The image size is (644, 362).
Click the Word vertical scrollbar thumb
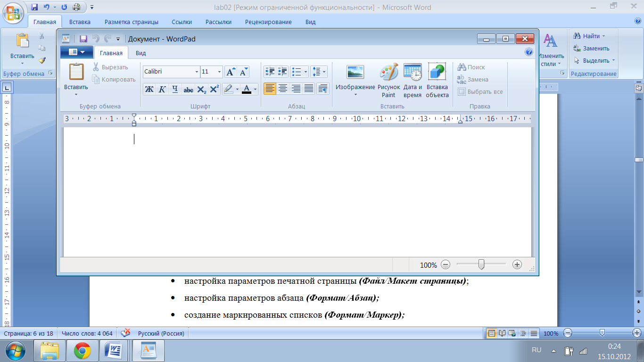(639, 160)
